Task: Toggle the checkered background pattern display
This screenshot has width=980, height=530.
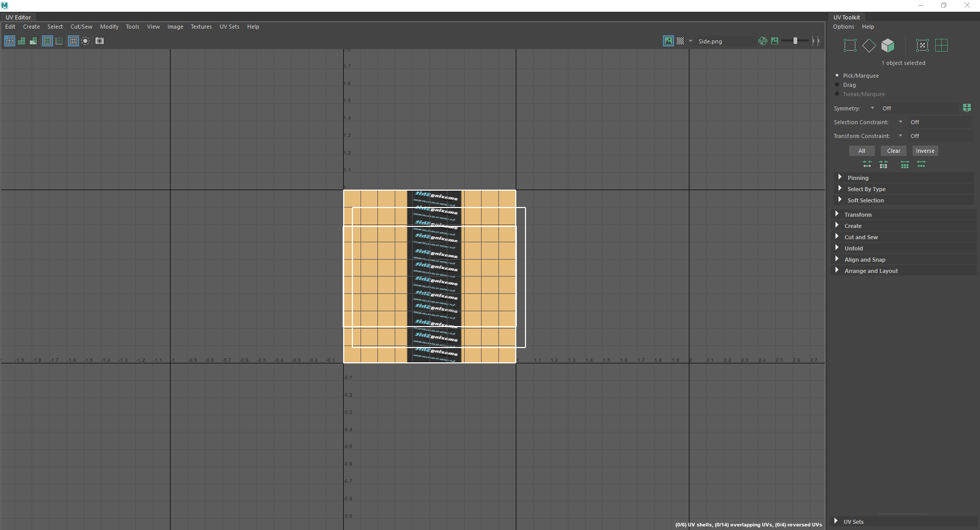Action: [681, 41]
